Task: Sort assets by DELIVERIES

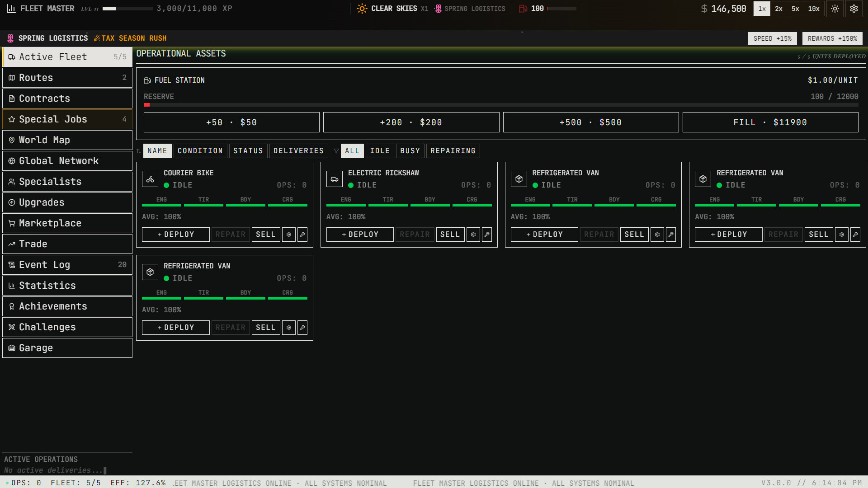Action: [x=298, y=151]
